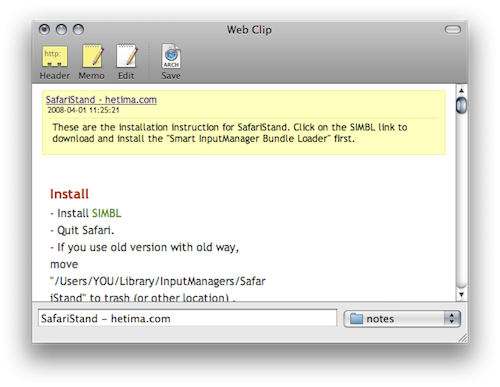500x387 pixels.
Task: Click 'If you use old version' line
Action: [x=144, y=247]
